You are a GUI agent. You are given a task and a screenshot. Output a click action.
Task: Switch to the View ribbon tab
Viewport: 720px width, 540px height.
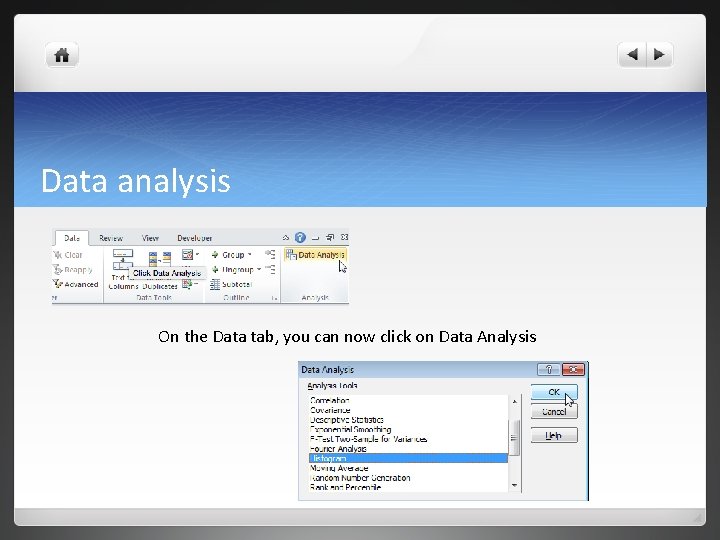point(150,238)
